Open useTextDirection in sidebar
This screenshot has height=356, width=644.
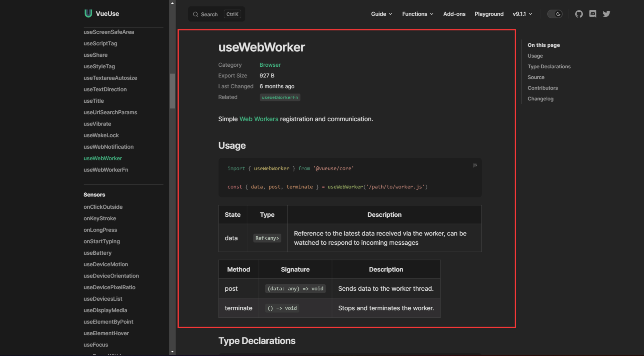tap(105, 89)
